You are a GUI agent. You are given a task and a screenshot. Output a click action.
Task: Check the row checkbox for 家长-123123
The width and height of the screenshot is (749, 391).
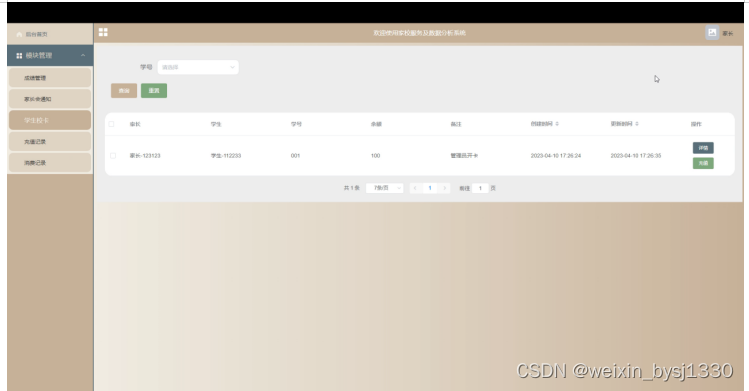(x=113, y=156)
